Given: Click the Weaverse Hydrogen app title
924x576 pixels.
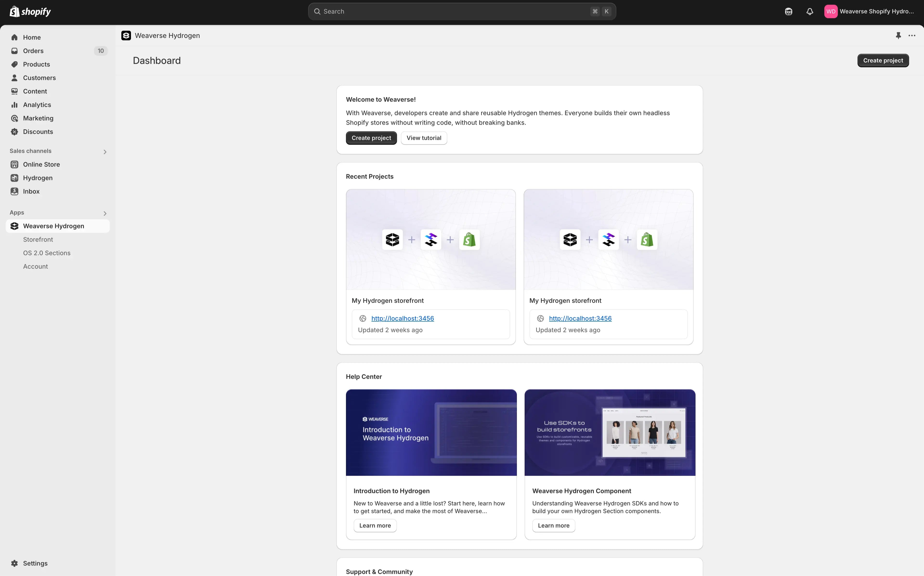Looking at the screenshot, I should [167, 35].
